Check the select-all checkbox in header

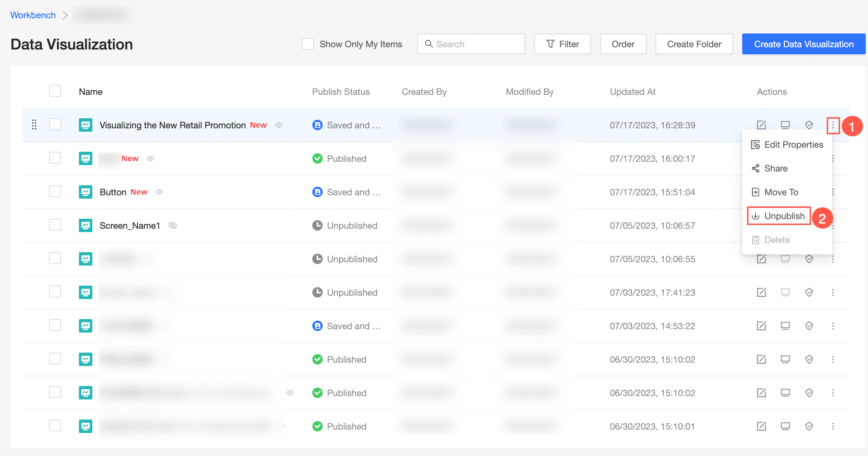(55, 91)
